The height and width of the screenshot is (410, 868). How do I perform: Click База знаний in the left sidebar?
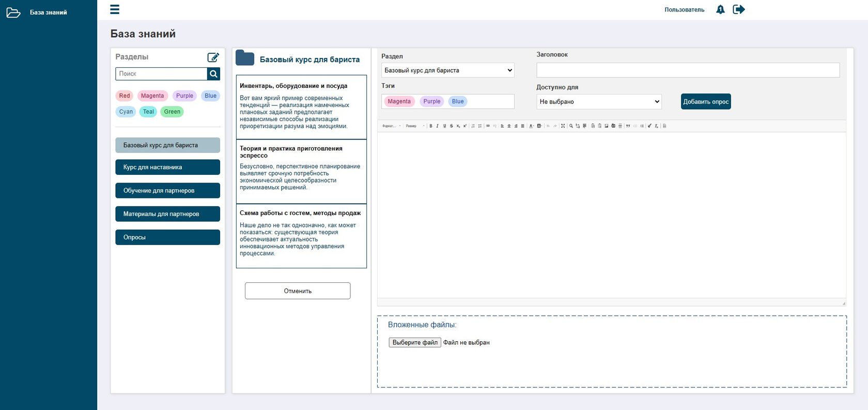coord(49,12)
